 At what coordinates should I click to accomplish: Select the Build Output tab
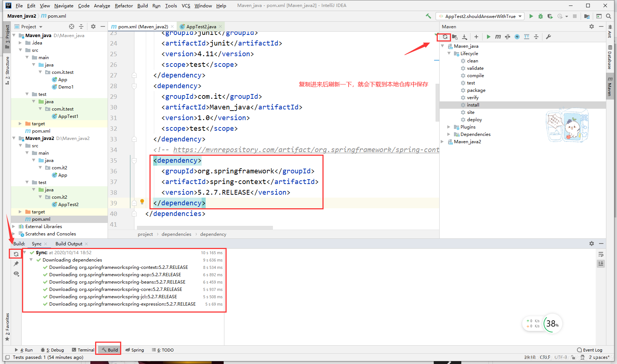coord(69,244)
